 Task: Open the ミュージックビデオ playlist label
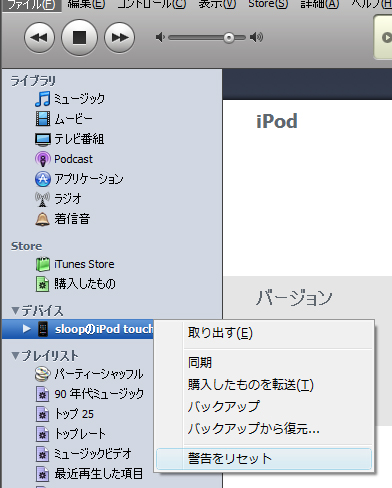[93, 454]
